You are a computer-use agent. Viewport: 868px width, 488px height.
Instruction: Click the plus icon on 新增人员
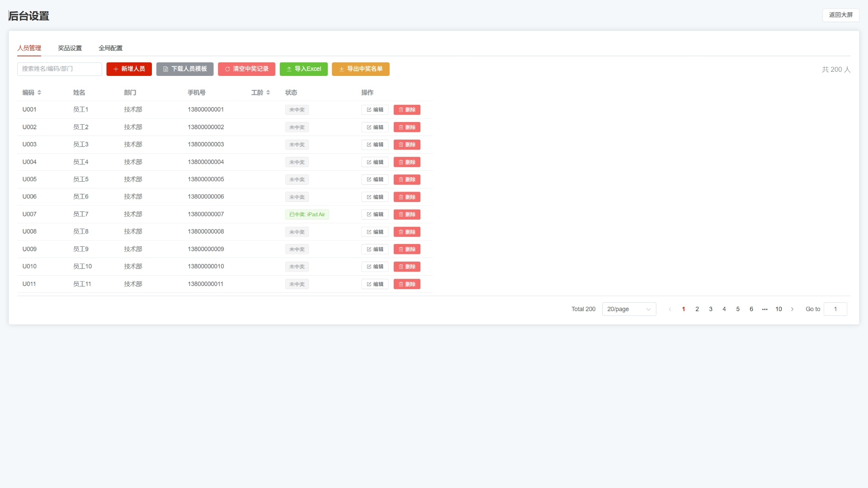pyautogui.click(x=116, y=69)
